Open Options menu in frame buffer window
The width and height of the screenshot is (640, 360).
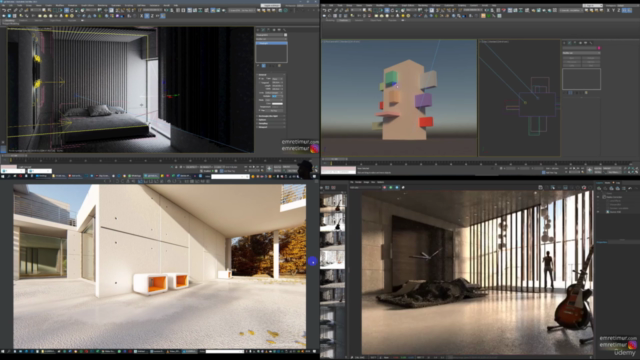(380, 182)
